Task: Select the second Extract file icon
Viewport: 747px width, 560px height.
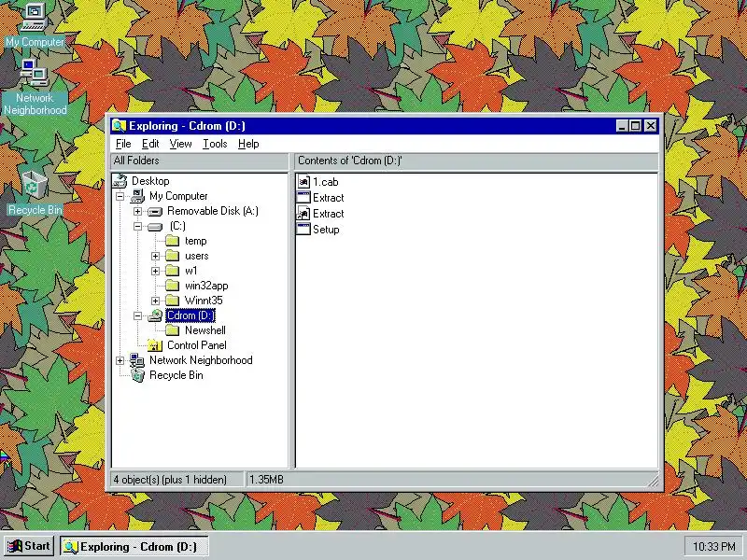Action: point(303,214)
